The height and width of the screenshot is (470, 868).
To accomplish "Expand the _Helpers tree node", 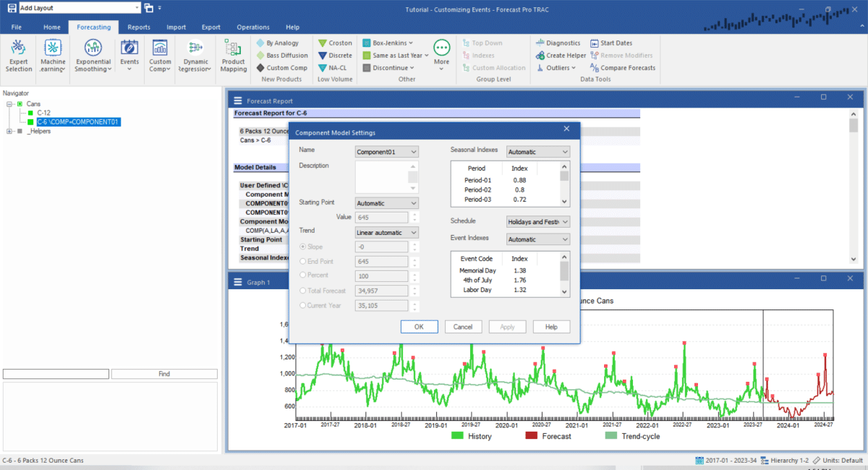I will click(x=9, y=132).
